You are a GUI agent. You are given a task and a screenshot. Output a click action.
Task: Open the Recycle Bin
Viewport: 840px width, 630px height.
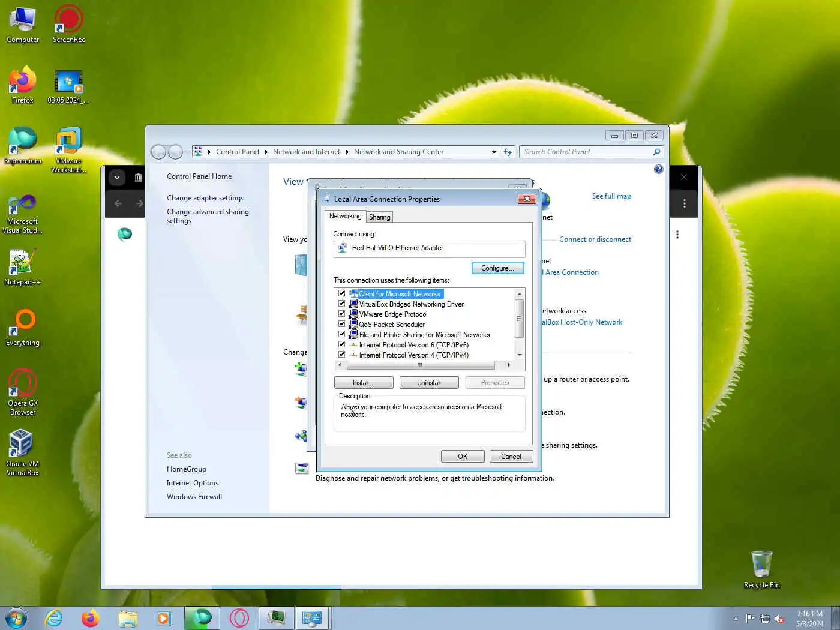click(x=762, y=569)
